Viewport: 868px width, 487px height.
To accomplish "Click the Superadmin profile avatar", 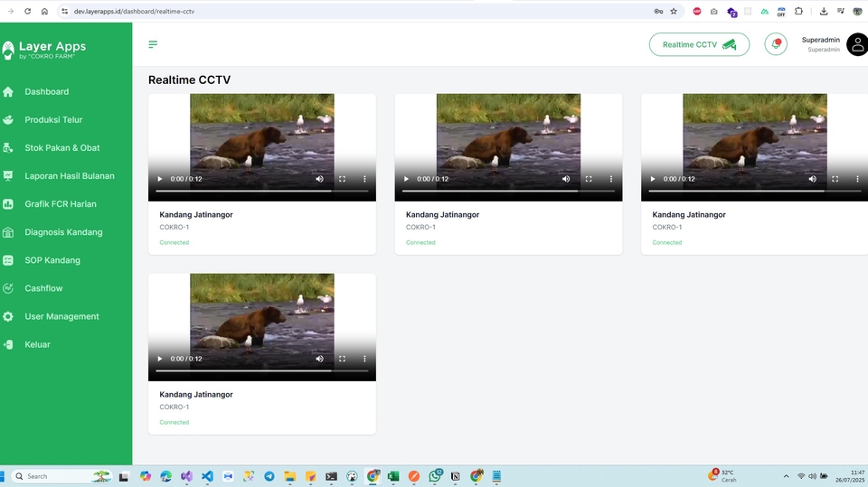I will (855, 44).
